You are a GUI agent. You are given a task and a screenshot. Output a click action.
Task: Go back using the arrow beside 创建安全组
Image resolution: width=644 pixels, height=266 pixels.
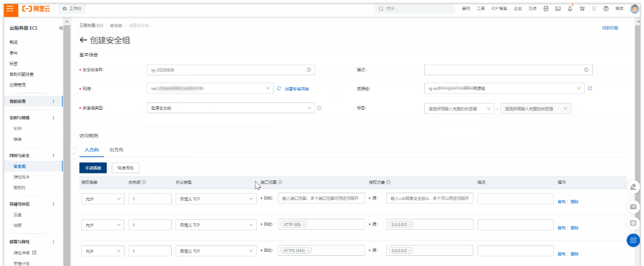pyautogui.click(x=83, y=40)
